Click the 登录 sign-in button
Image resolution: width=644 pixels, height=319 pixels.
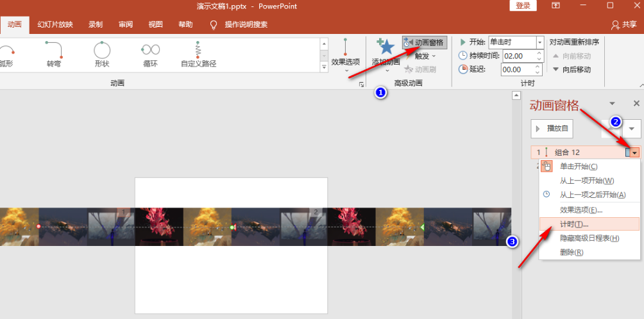click(x=523, y=6)
